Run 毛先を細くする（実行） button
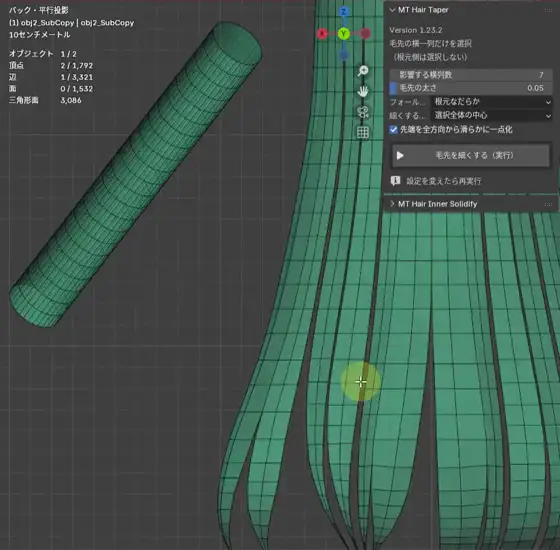Image resolution: width=560 pixels, height=550 pixels. tap(471, 155)
